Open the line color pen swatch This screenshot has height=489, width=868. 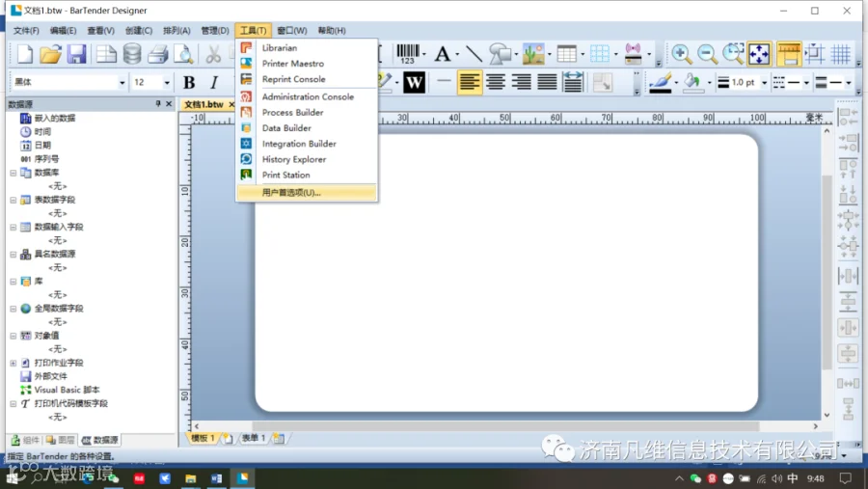pyautogui.click(x=661, y=83)
